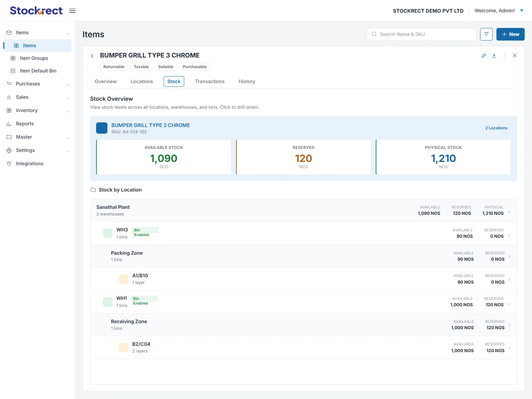Switch to the History tab
The image size is (532, 399).
pyautogui.click(x=247, y=81)
